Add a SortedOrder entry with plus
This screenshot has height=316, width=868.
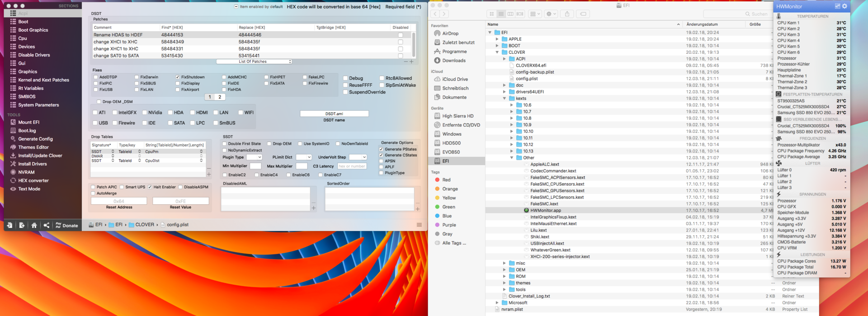click(x=417, y=209)
